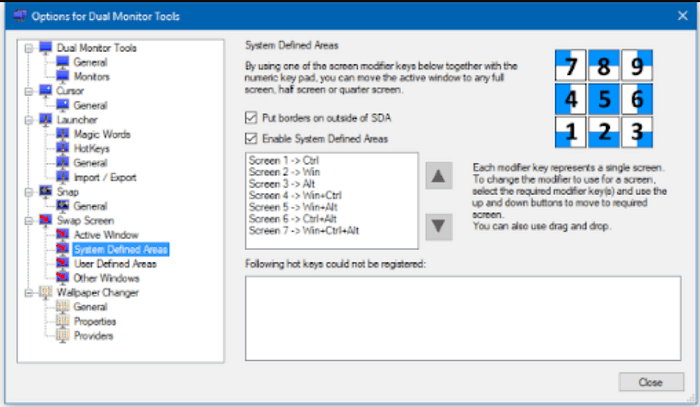Image resolution: width=700 pixels, height=407 pixels.
Task: Click numpad tile 9 in the diagram
Action: [x=637, y=66]
